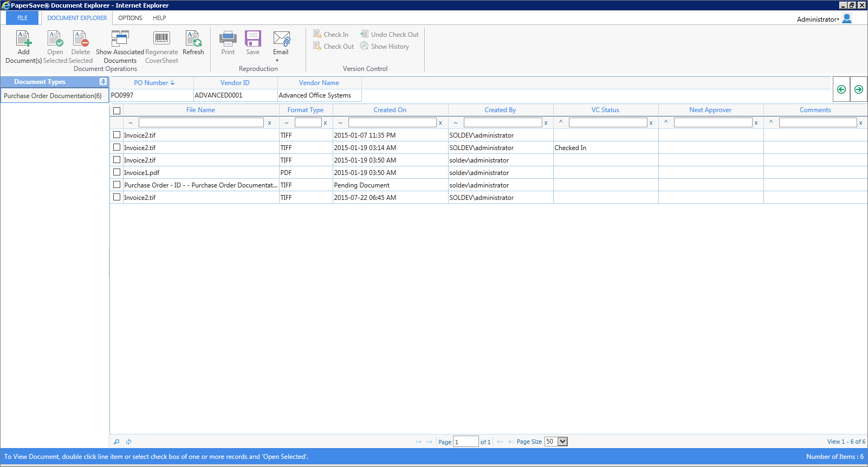The image size is (868, 467).
Task: Click the search magnifier icon in footer
Action: tap(116, 442)
